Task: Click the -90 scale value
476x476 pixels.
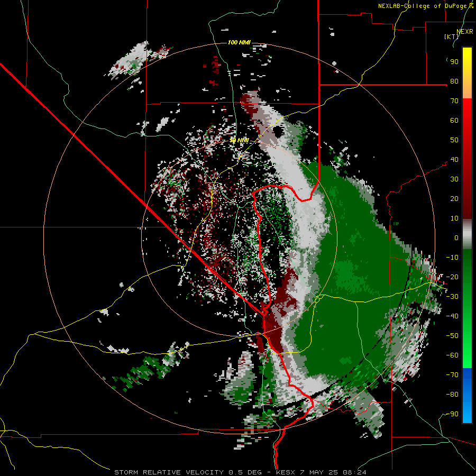Action: coord(452,414)
